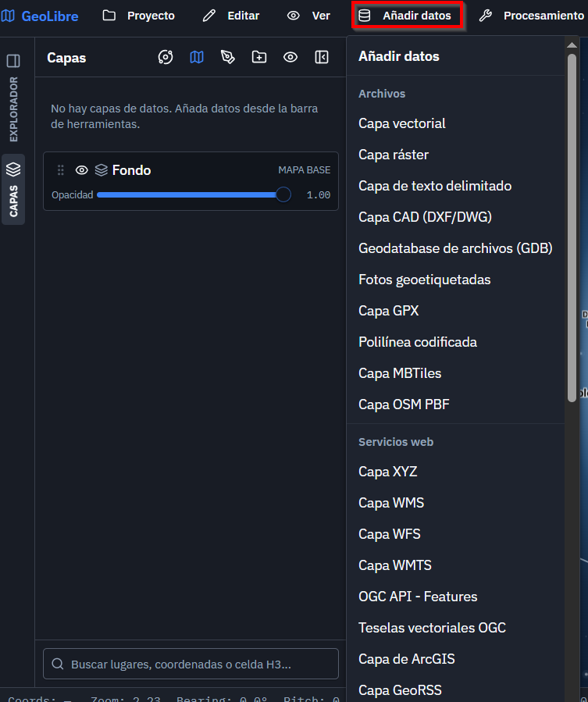
Task: Open the Ver menu
Action: (x=309, y=16)
